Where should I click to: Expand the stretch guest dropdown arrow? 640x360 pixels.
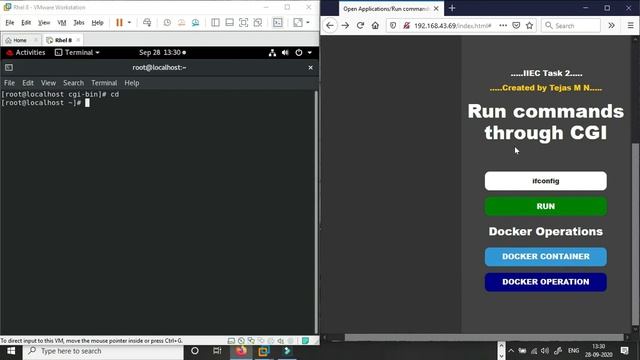point(308,22)
